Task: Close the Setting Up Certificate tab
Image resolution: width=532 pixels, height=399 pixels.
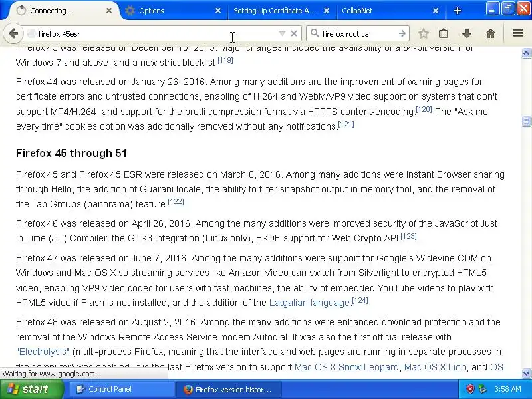Action: (327, 11)
